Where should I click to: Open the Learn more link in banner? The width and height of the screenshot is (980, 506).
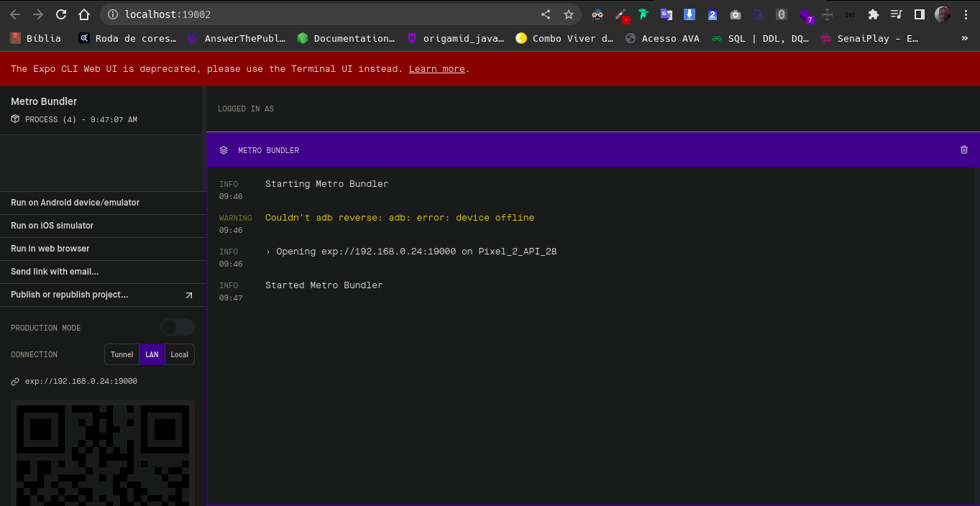(436, 69)
